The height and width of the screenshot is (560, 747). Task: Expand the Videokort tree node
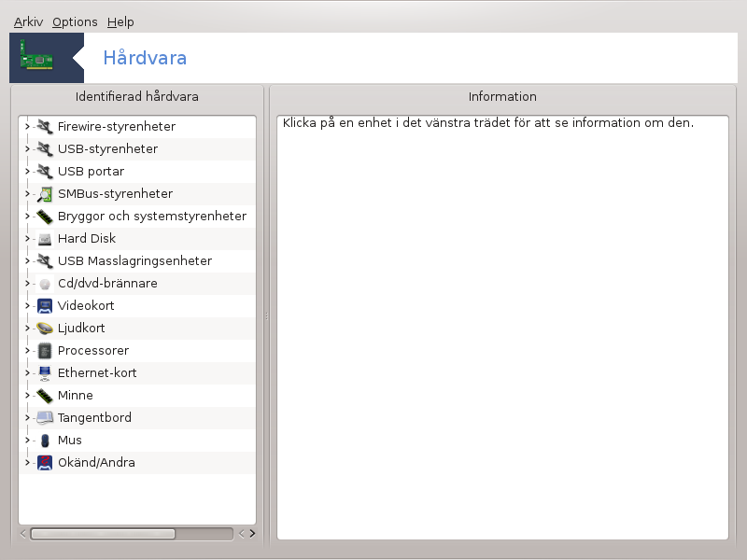(27, 306)
